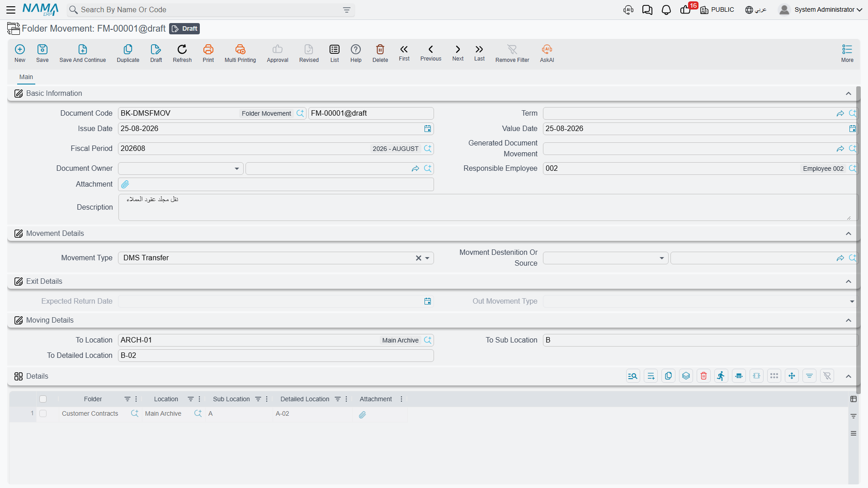Click the PUBLIC company selector
The image size is (868, 488).
click(717, 10)
